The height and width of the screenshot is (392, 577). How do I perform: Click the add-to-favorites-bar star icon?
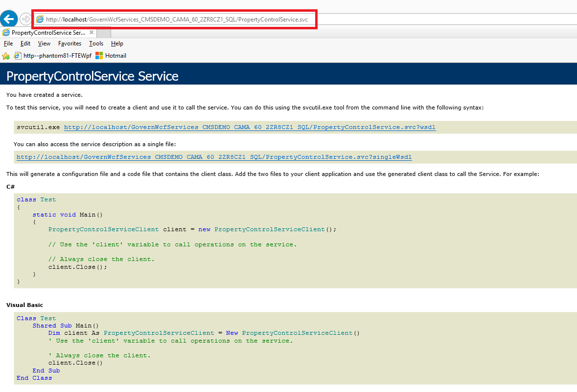(6, 56)
